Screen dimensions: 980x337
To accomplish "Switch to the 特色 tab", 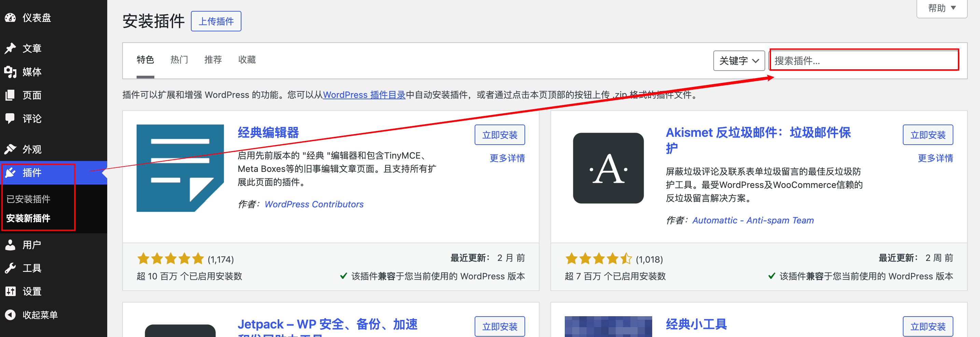I will tap(145, 60).
